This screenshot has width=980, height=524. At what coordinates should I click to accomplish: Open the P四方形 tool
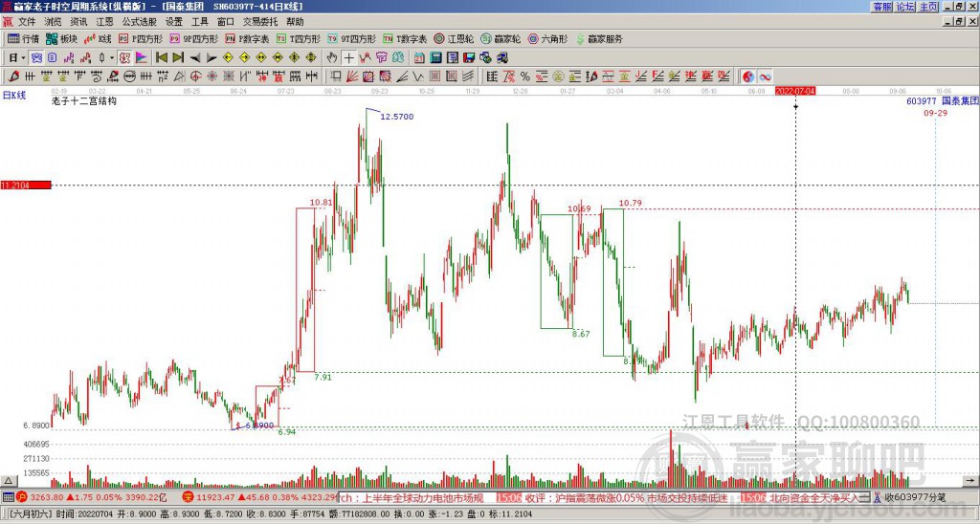(141, 38)
